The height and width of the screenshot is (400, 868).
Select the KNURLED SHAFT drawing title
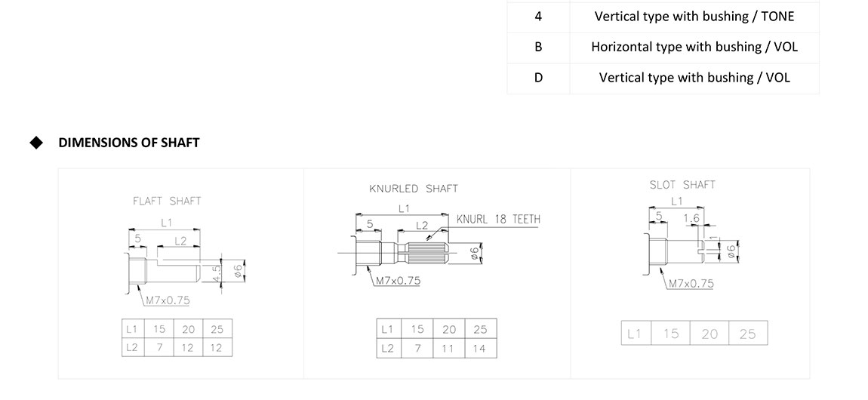coord(413,188)
